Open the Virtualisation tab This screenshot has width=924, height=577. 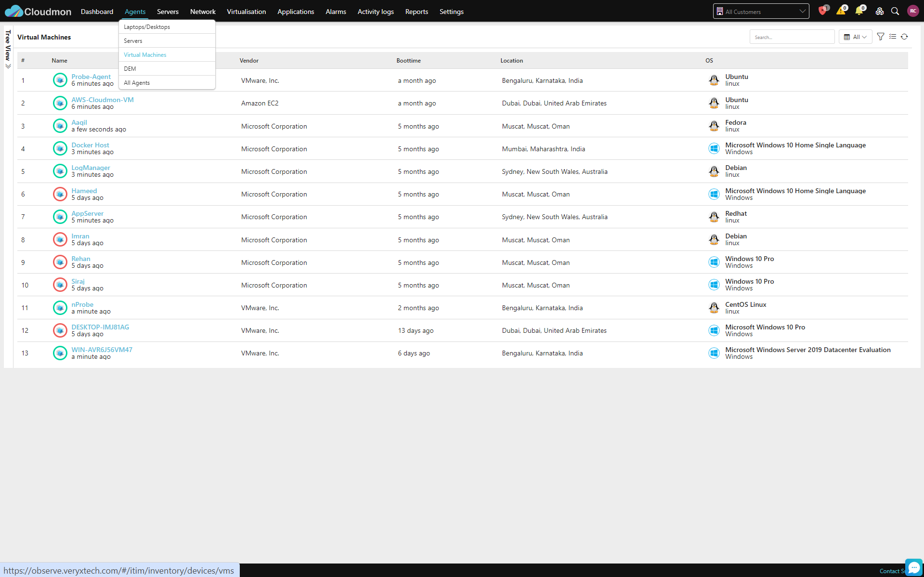247,12
